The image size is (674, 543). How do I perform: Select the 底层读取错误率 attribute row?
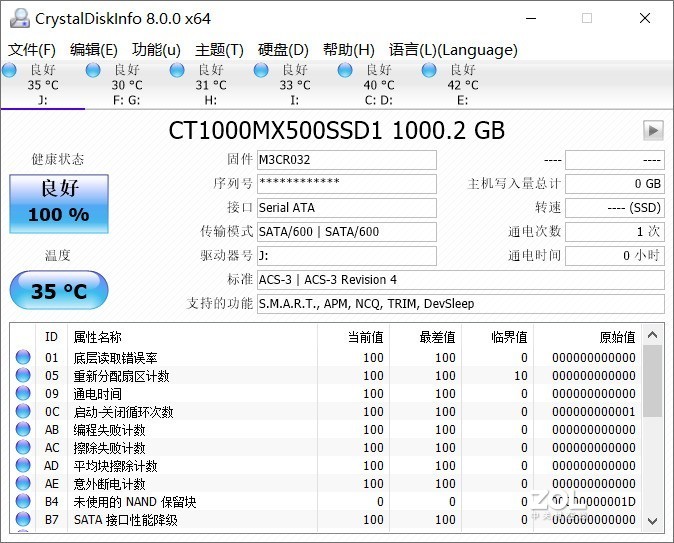tap(326, 357)
